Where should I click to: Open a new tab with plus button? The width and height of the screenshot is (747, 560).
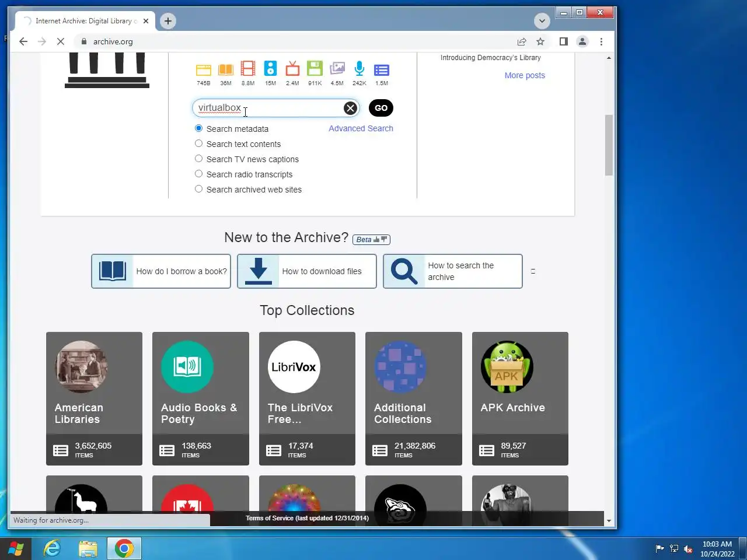(168, 21)
